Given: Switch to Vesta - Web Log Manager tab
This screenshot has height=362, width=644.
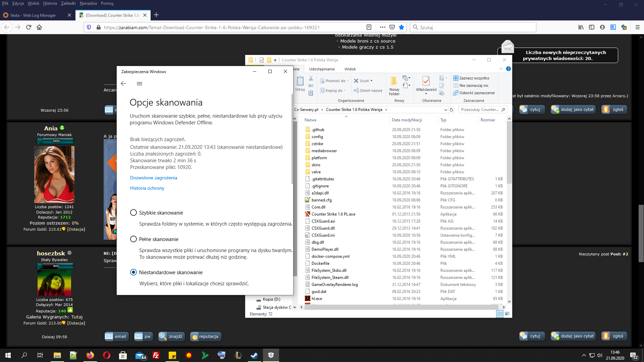Looking at the screenshot, I should point(33,15).
